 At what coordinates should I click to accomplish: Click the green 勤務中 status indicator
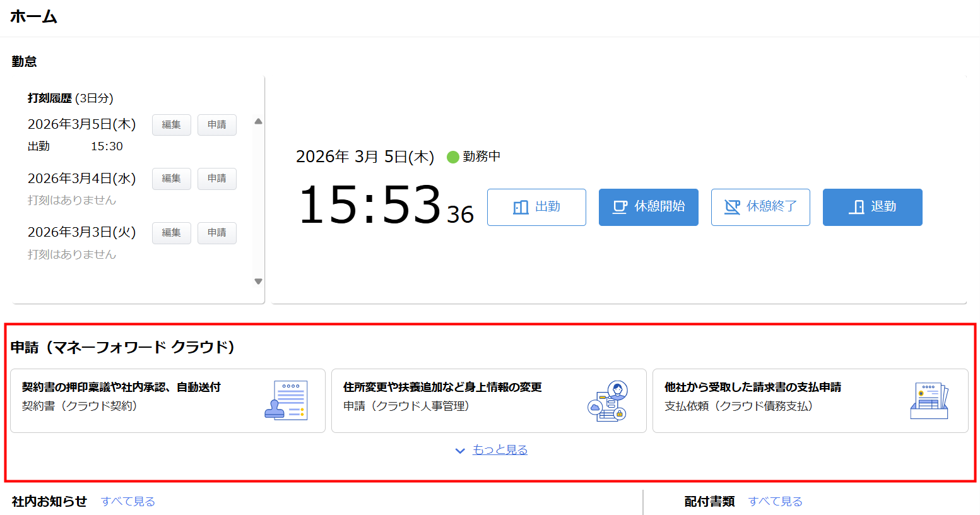click(452, 157)
